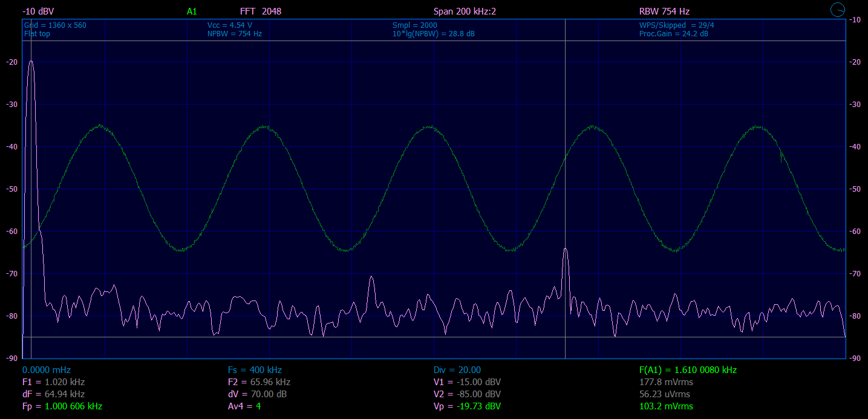Click the 103.2 mVrms green readout
The width and height of the screenshot is (868, 419).
point(666,406)
